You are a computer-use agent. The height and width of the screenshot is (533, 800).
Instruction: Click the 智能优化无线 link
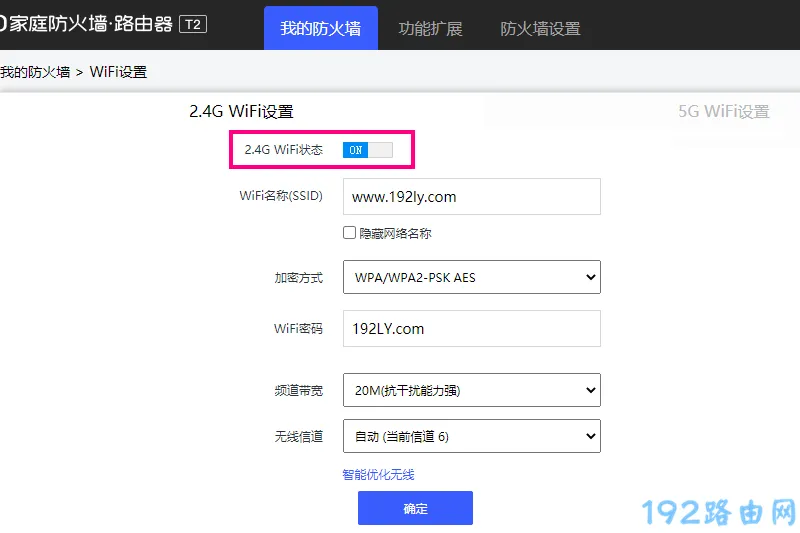pyautogui.click(x=378, y=475)
